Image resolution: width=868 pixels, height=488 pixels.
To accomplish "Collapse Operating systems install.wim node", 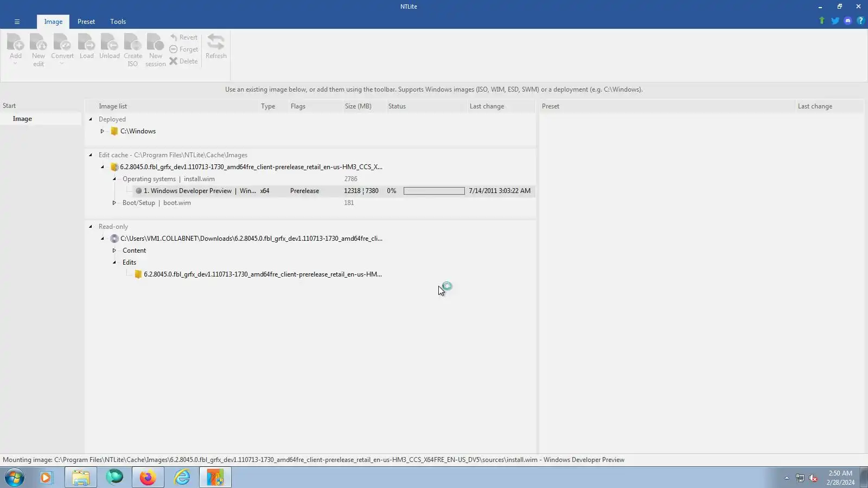I will point(114,179).
